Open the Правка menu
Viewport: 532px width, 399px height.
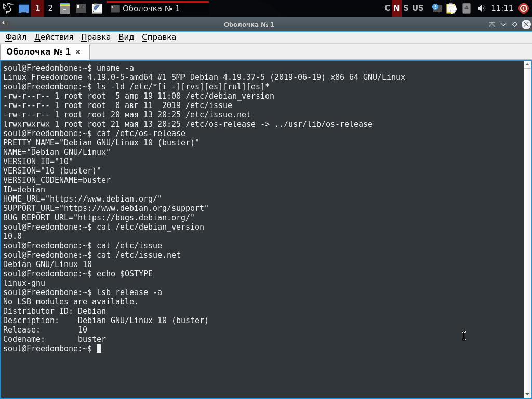tap(96, 37)
